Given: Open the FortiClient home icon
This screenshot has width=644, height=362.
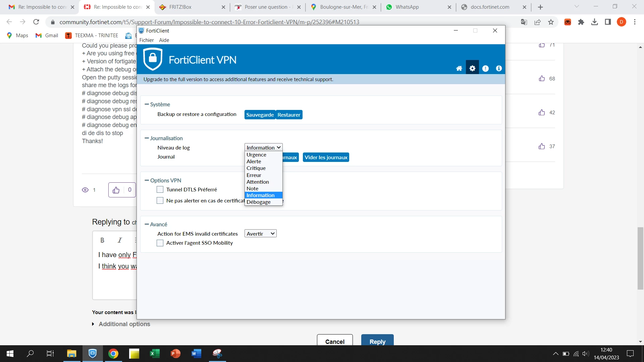Looking at the screenshot, I should (x=459, y=68).
